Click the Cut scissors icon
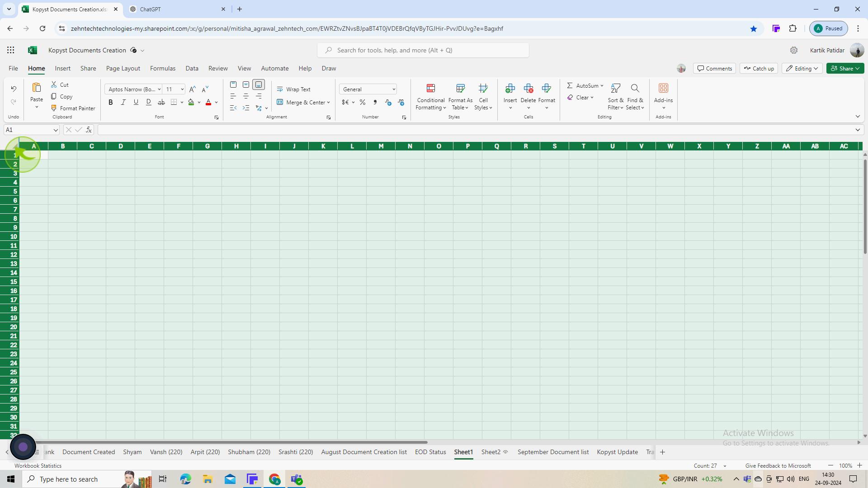Viewport: 868px width, 488px height. [54, 84]
